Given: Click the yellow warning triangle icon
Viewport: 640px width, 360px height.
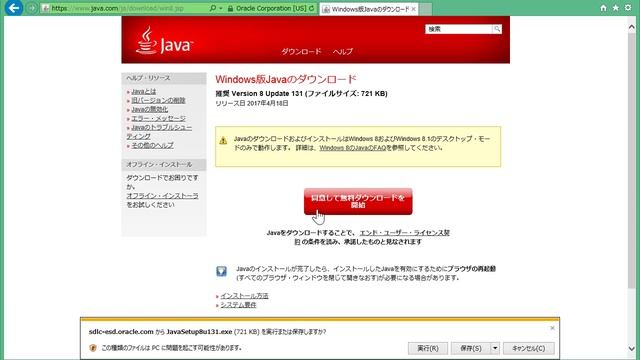Looking at the screenshot, I should [223, 141].
